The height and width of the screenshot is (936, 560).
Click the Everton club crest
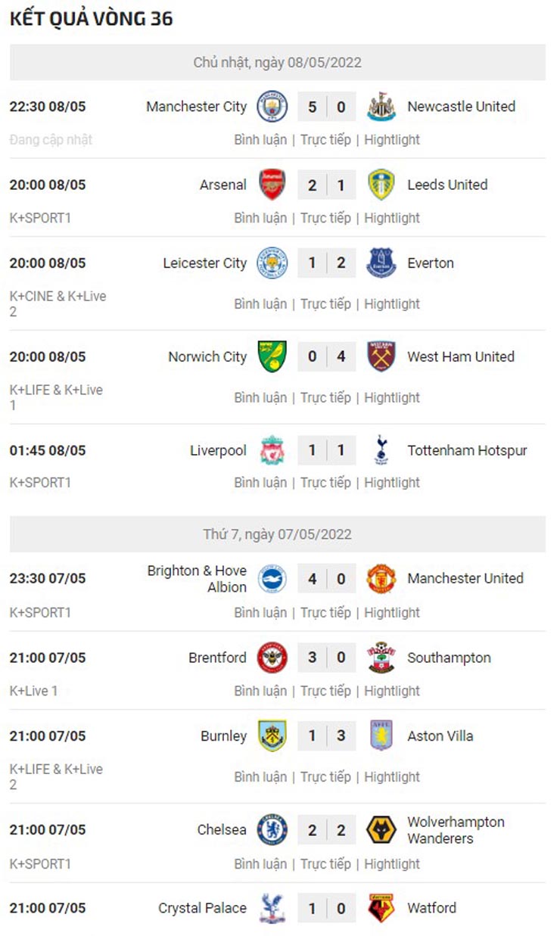381,263
